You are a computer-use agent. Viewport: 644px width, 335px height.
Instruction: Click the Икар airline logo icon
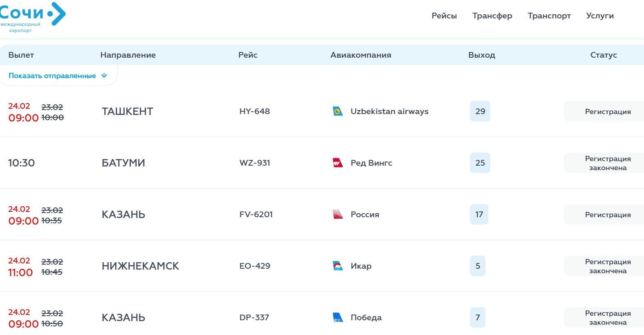[x=338, y=266]
